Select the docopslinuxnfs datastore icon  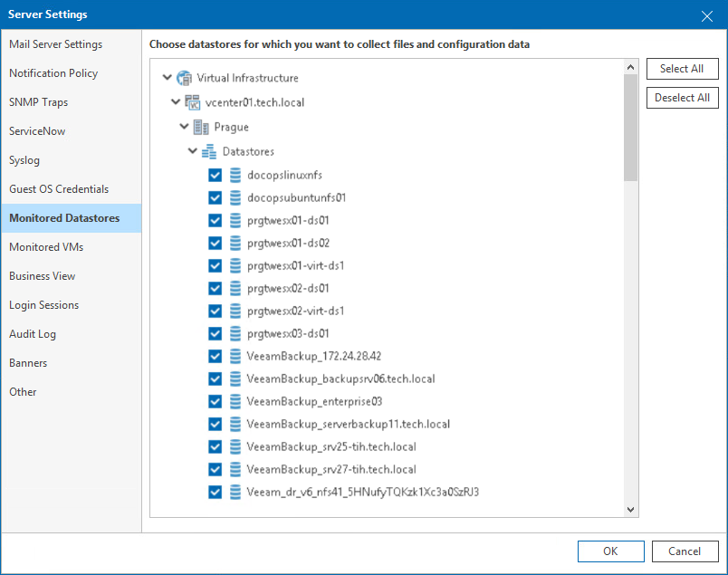[236, 174]
